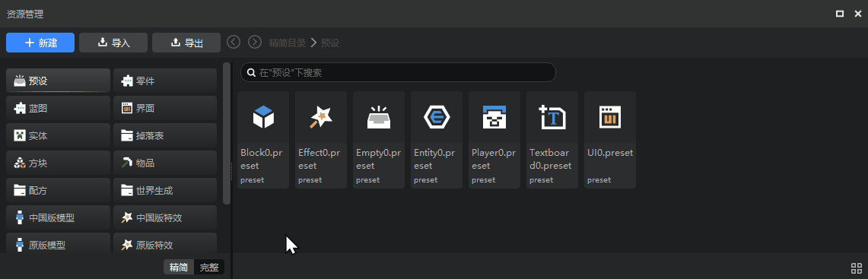This screenshot has height=279, width=868.
Task: Select the Player0.preset character icon
Action: [x=494, y=117]
